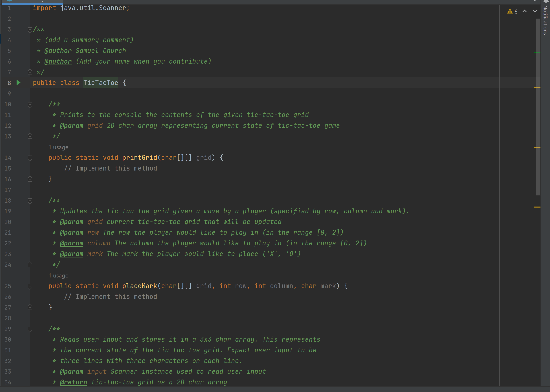This screenshot has width=550, height=392.
Task: Click the 'mark' parameter in placeMark signature
Action: tap(328, 286)
